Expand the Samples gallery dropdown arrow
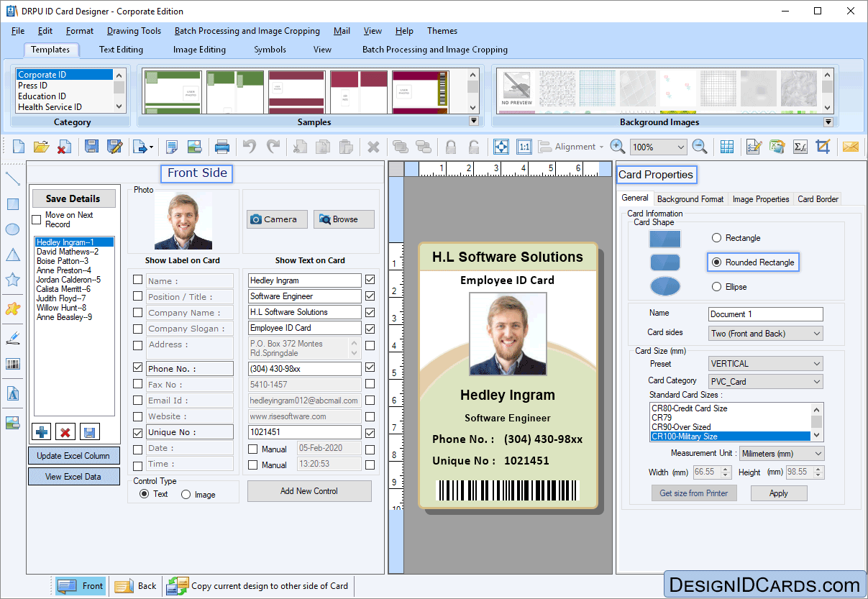Screen dimensions: 868x599 click(473, 122)
